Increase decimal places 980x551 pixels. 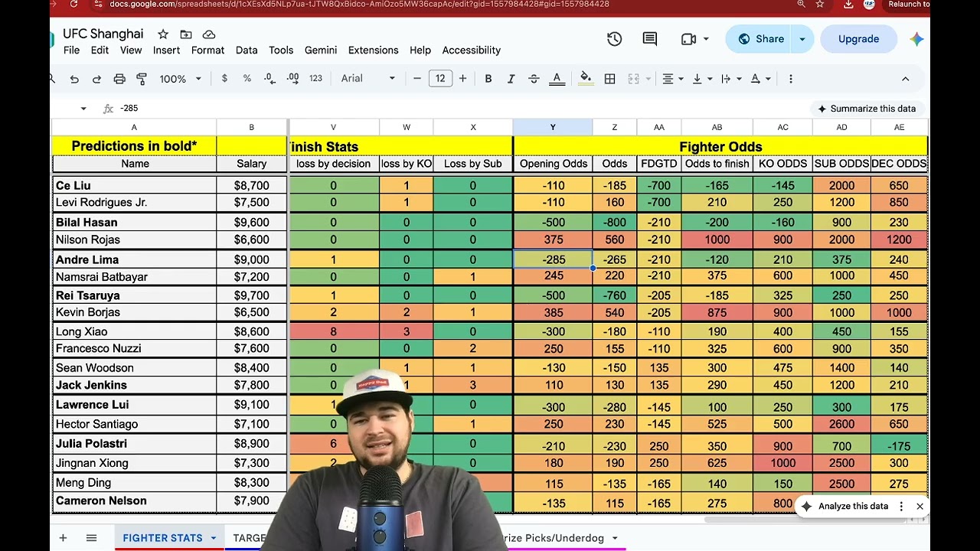[x=292, y=79]
